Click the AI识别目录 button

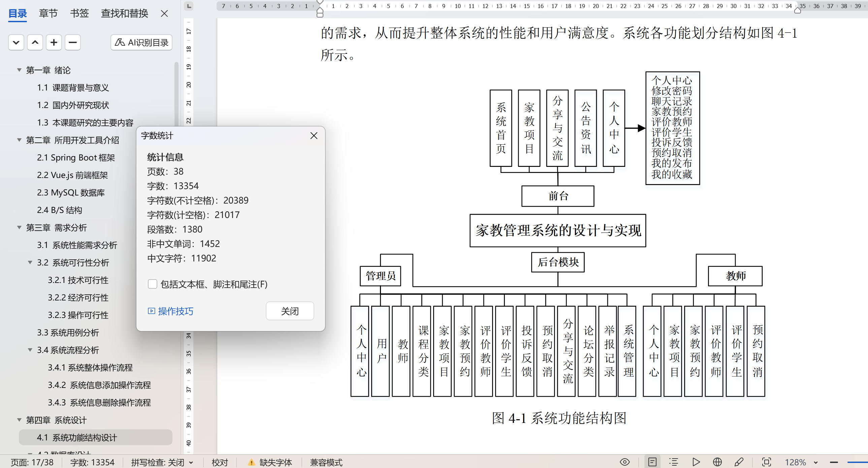click(141, 42)
